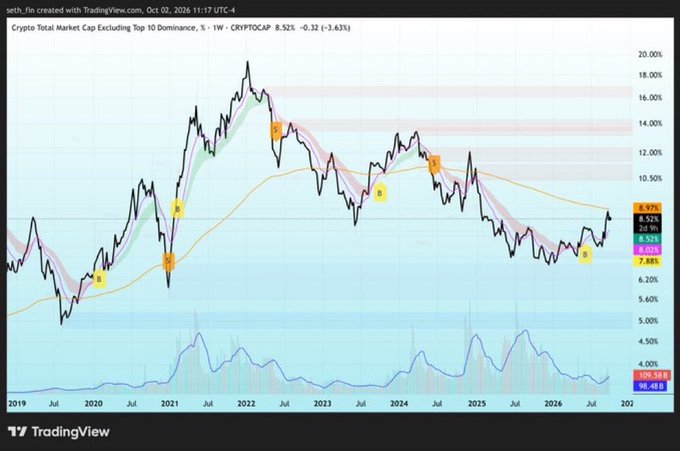Select the blue 98.48 B volume label
The height and width of the screenshot is (451, 680).
[x=651, y=386]
